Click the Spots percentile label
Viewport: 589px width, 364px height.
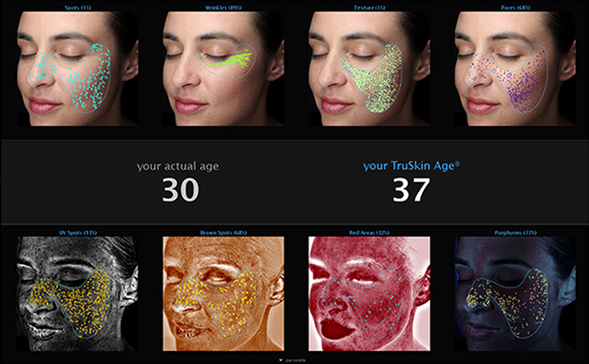tap(78, 7)
